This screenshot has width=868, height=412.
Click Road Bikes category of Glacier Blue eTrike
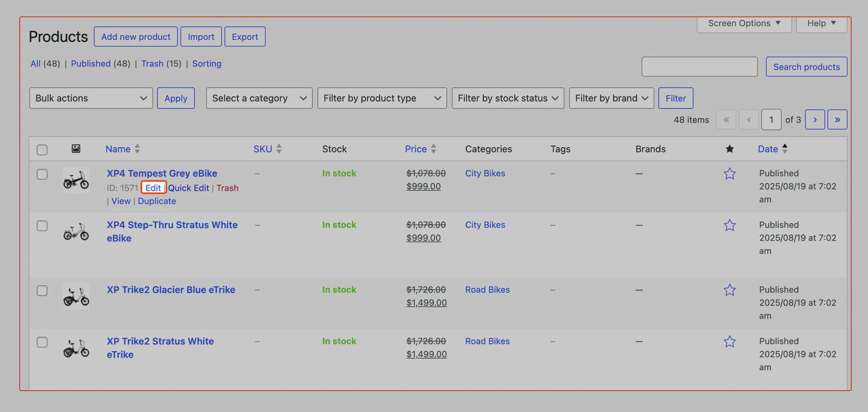point(487,290)
